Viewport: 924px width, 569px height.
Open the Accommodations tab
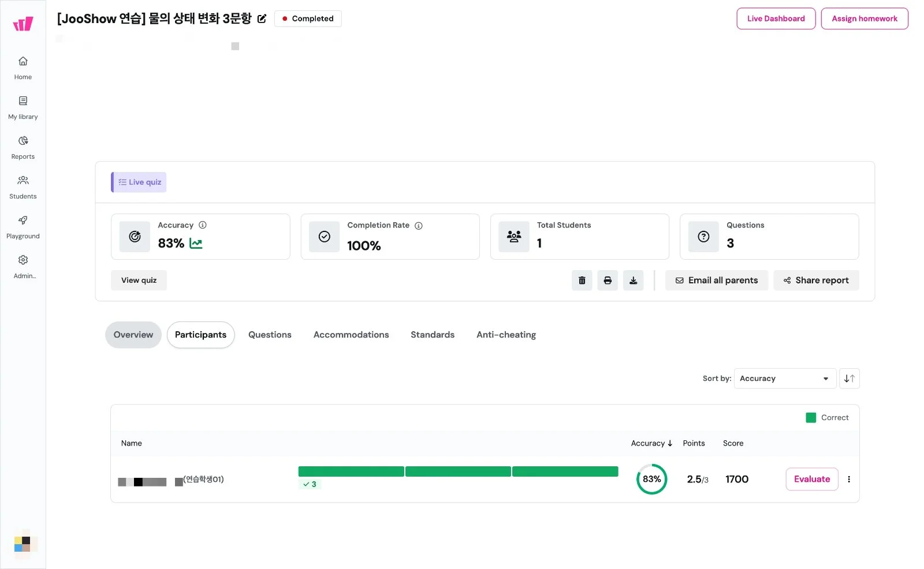click(351, 335)
